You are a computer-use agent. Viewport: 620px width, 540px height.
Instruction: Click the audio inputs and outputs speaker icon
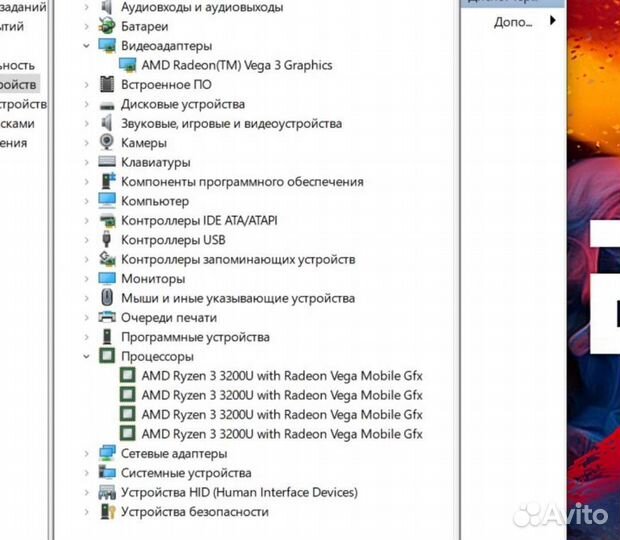(x=107, y=7)
